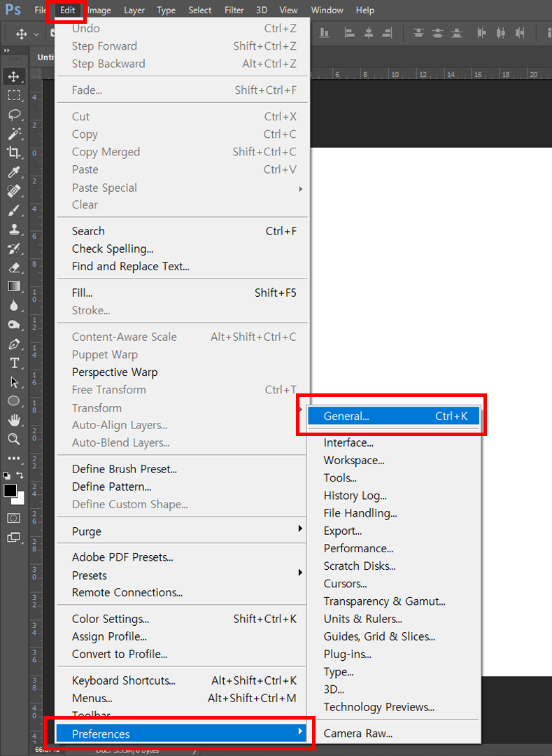
Task: Select the Blur tool droplet icon
Action: pos(13,306)
